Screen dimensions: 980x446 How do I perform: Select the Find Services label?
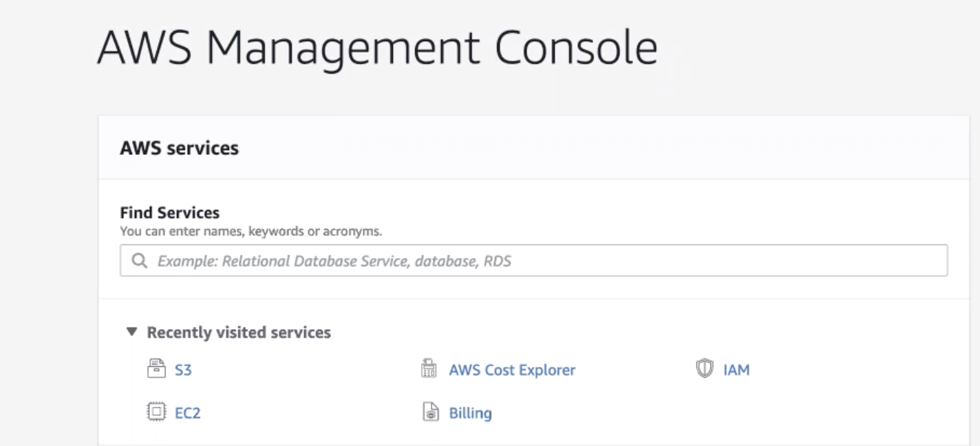pyautogui.click(x=170, y=213)
